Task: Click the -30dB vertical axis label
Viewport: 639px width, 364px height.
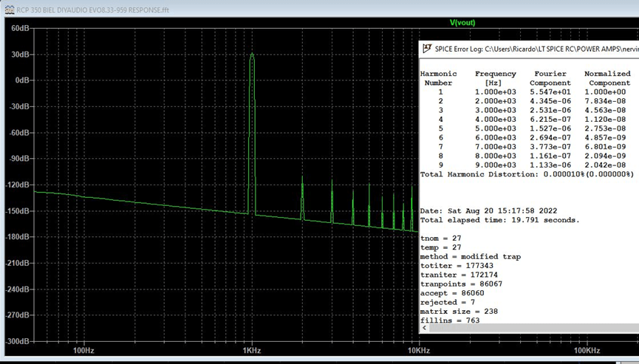Action: point(18,106)
